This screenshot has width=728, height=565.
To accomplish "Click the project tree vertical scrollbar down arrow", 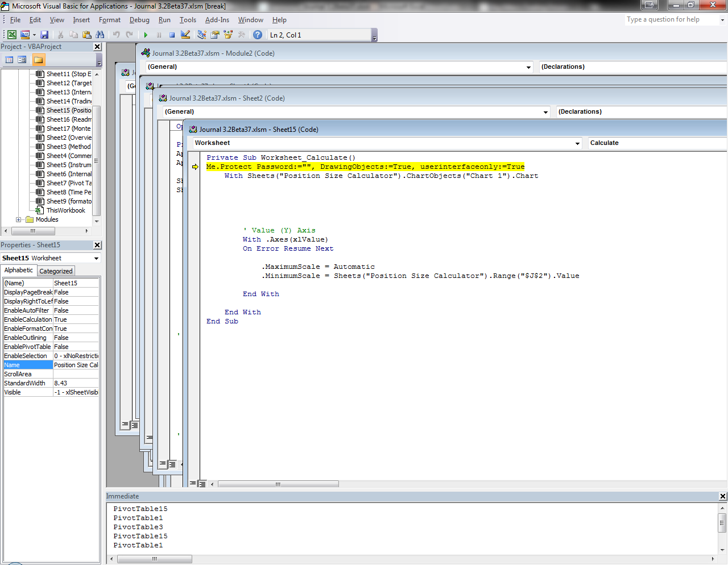I will [x=97, y=221].
